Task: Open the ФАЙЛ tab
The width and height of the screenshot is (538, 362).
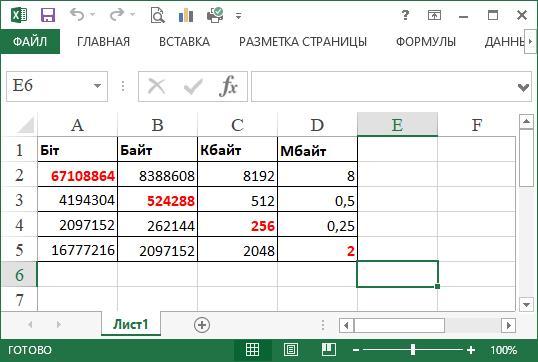Action: click(30, 42)
